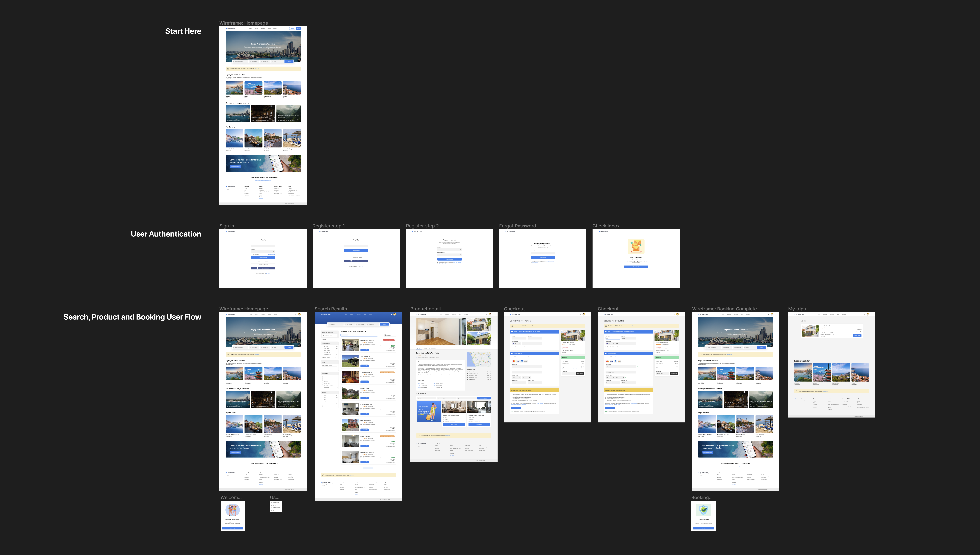Toggle 'Set your own budget' switch in Search Results
This screenshot has height=555, width=980.
pos(336,357)
